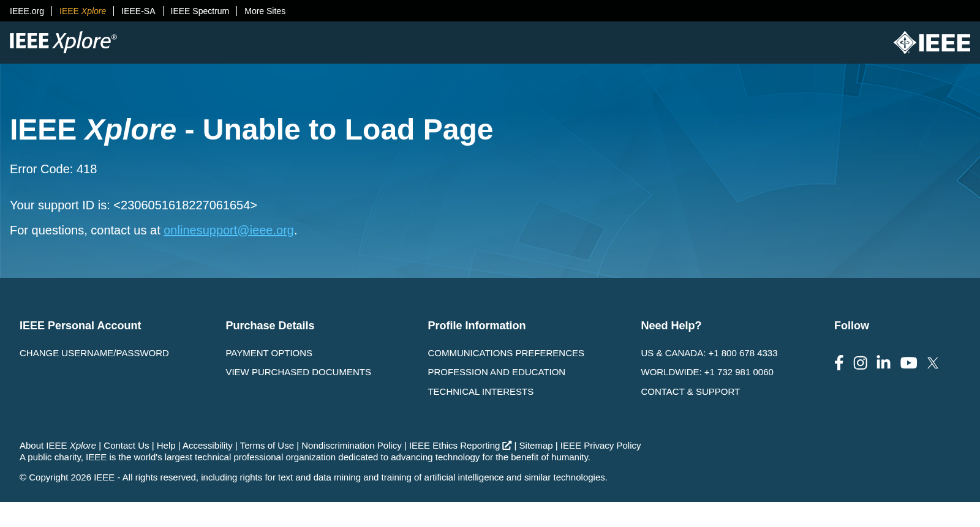
Task: Open IEEE Privacy Policy footer link
Action: pyautogui.click(x=601, y=446)
